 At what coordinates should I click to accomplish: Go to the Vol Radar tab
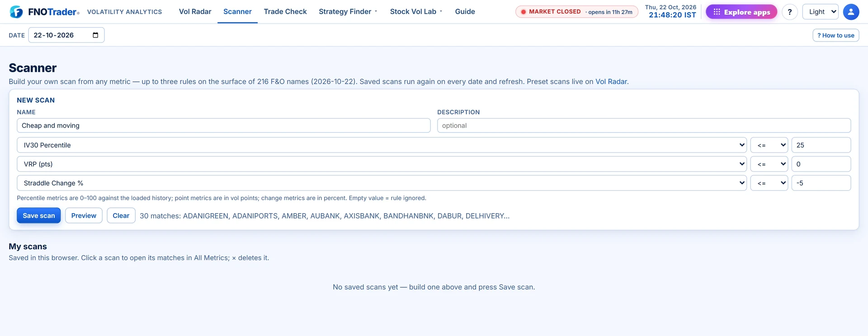(195, 12)
